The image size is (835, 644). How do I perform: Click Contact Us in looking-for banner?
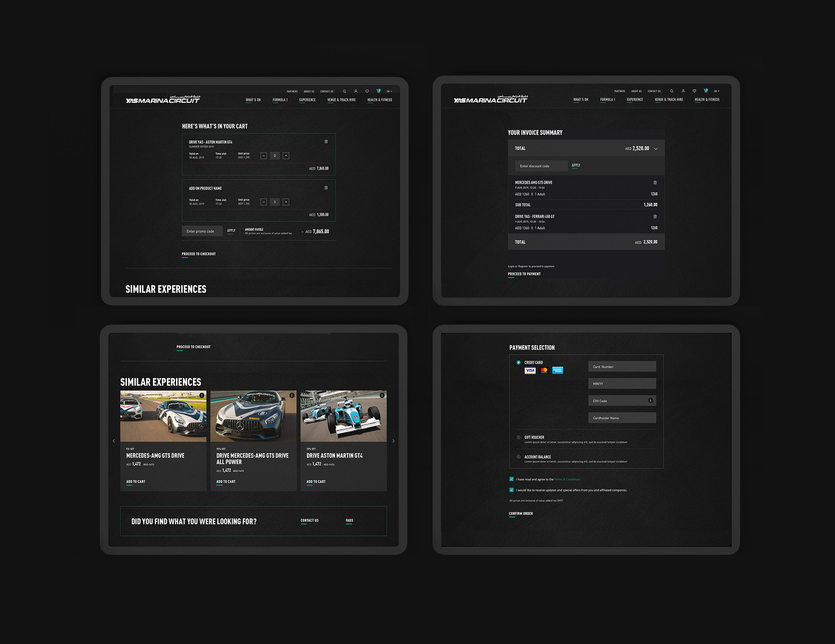pos(309,521)
